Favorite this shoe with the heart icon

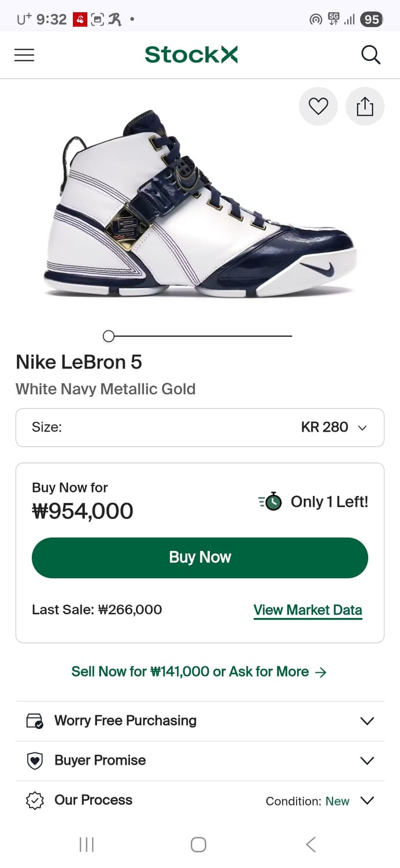coord(318,106)
